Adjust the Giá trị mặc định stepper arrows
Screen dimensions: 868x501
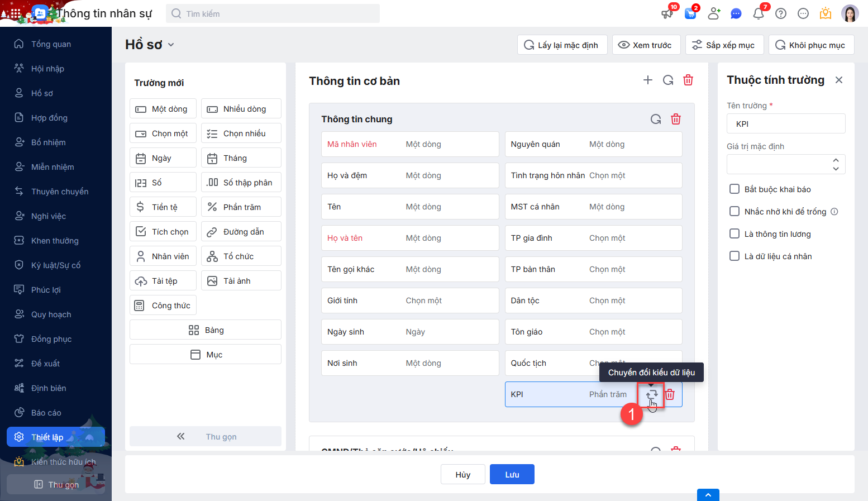coord(836,164)
